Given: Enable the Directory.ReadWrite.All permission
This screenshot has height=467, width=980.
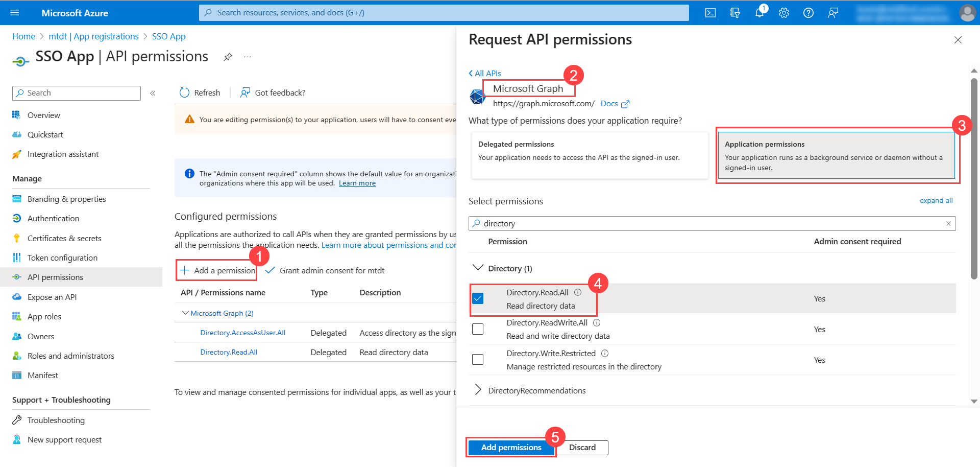Looking at the screenshot, I should click(x=478, y=329).
